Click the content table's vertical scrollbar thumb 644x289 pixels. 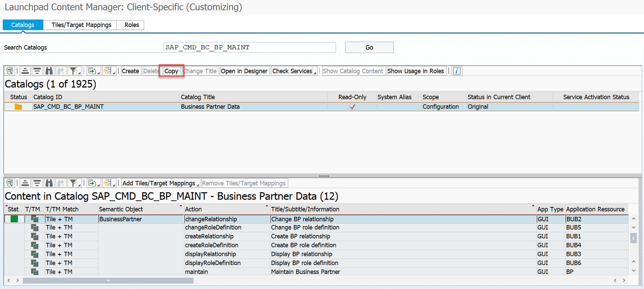633,238
